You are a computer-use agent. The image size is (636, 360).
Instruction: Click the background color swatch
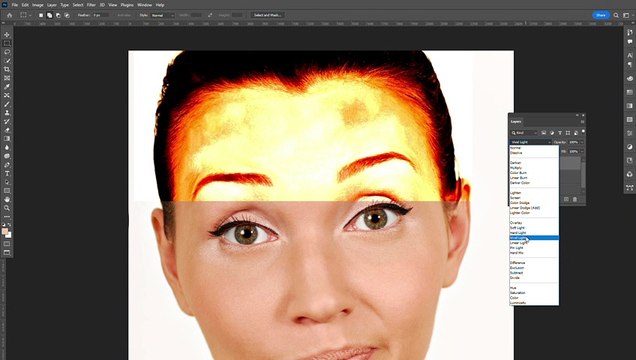click(9, 235)
